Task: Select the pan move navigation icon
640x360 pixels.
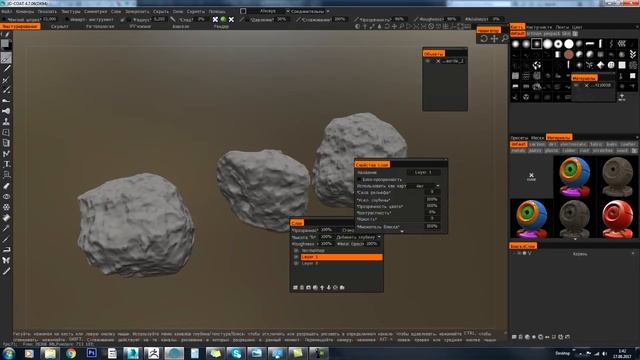Action: point(494,39)
